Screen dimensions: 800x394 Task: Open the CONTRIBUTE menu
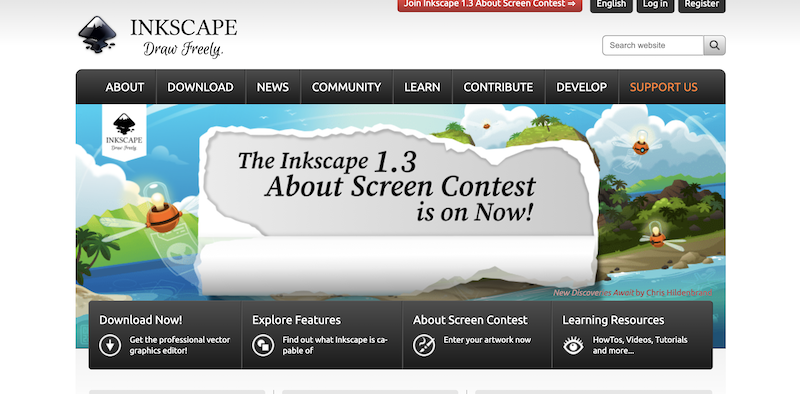(x=498, y=87)
